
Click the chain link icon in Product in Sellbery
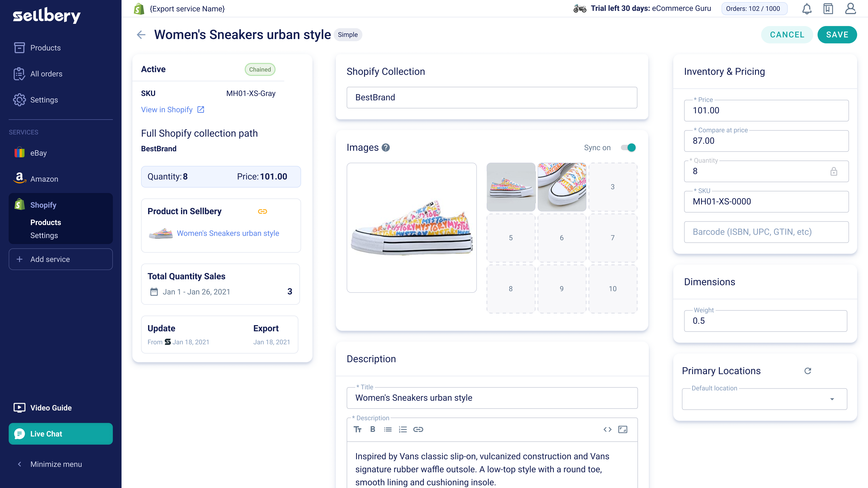coord(263,211)
